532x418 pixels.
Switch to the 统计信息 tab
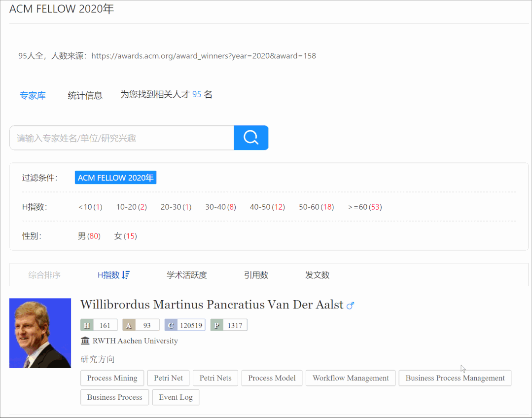pos(85,95)
